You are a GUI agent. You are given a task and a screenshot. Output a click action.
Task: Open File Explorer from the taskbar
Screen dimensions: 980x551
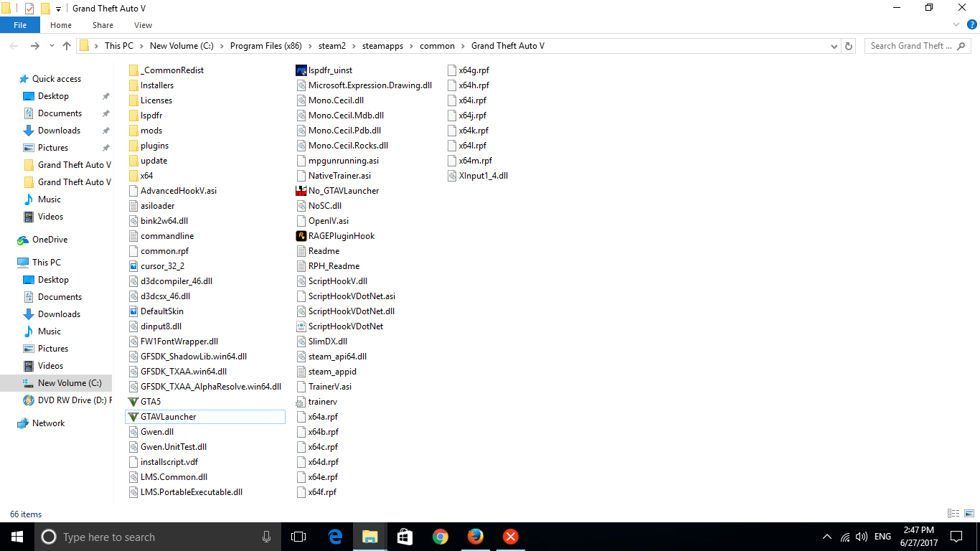369,537
